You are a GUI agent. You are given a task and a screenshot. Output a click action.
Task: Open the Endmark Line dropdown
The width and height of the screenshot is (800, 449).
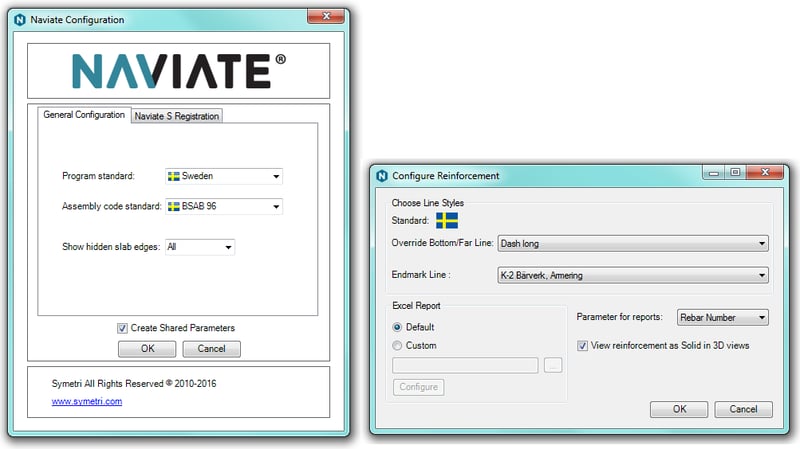tap(633, 276)
